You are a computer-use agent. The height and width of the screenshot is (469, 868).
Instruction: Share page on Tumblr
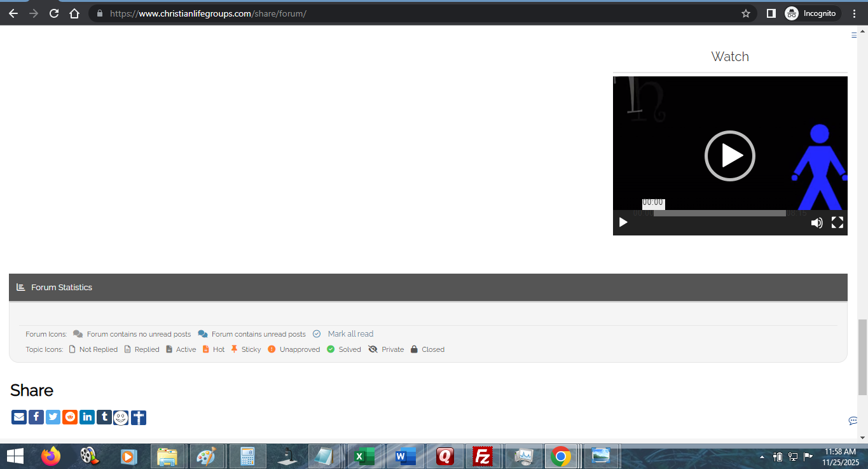click(104, 417)
